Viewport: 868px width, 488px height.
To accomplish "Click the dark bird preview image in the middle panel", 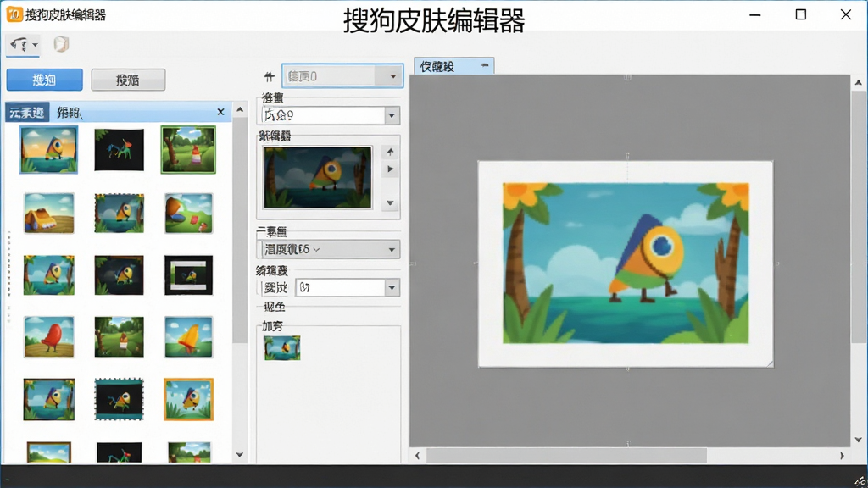I will [318, 177].
